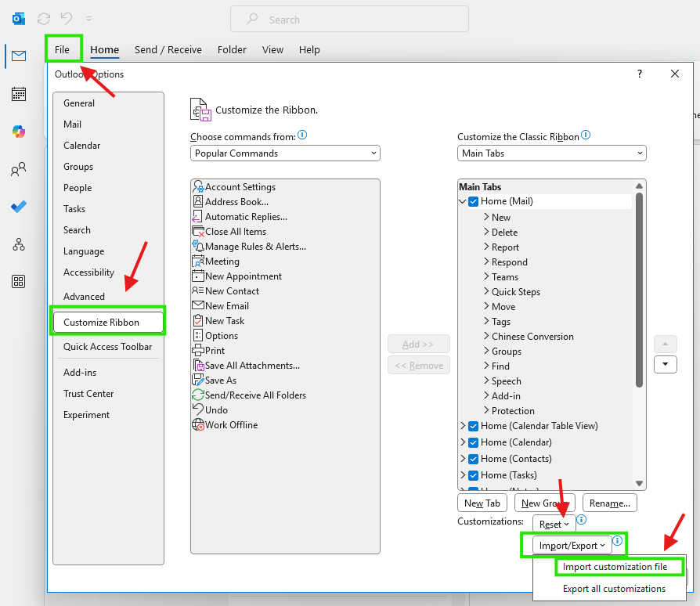Open the Main Tabs dropdown
Image resolution: width=700 pixels, height=606 pixels.
click(x=552, y=153)
